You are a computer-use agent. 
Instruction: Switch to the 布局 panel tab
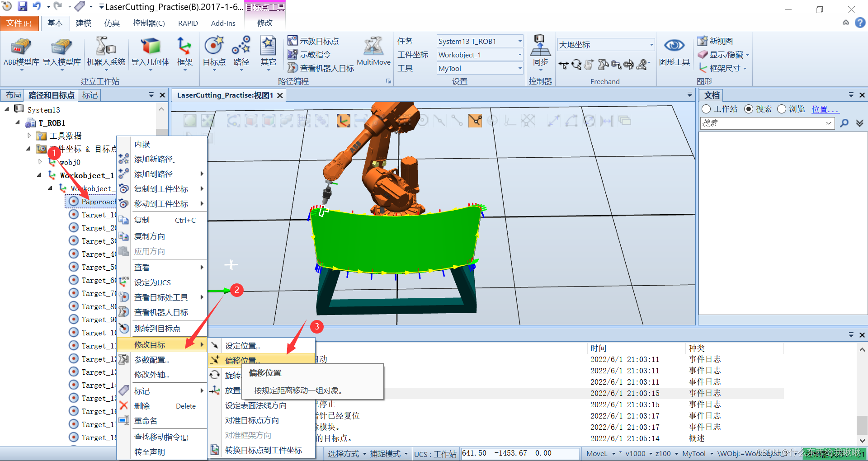click(x=13, y=95)
